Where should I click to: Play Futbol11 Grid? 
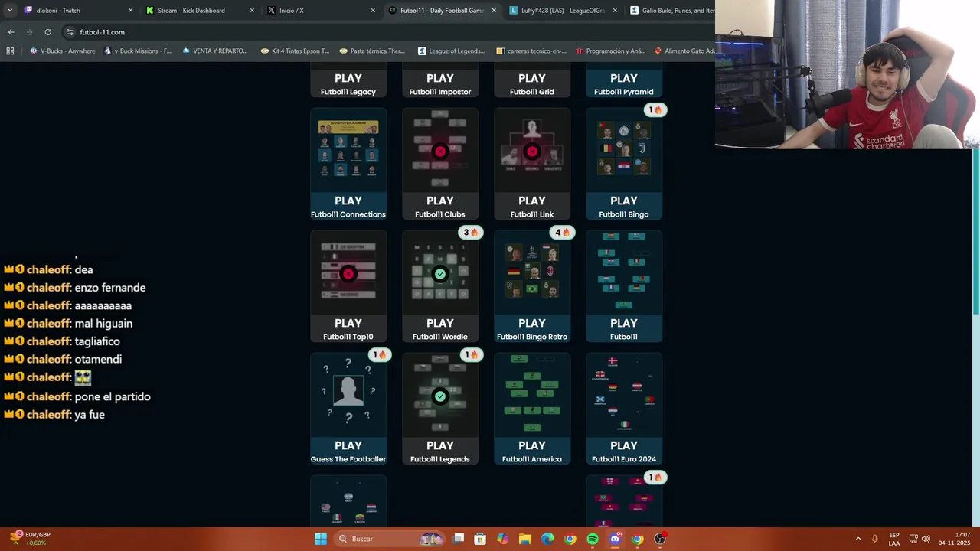coord(532,78)
